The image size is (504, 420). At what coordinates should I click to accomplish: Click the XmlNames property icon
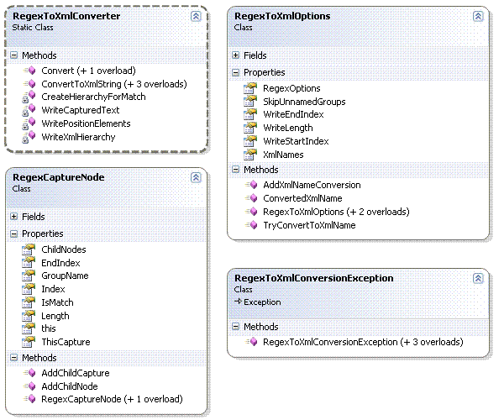click(x=250, y=155)
